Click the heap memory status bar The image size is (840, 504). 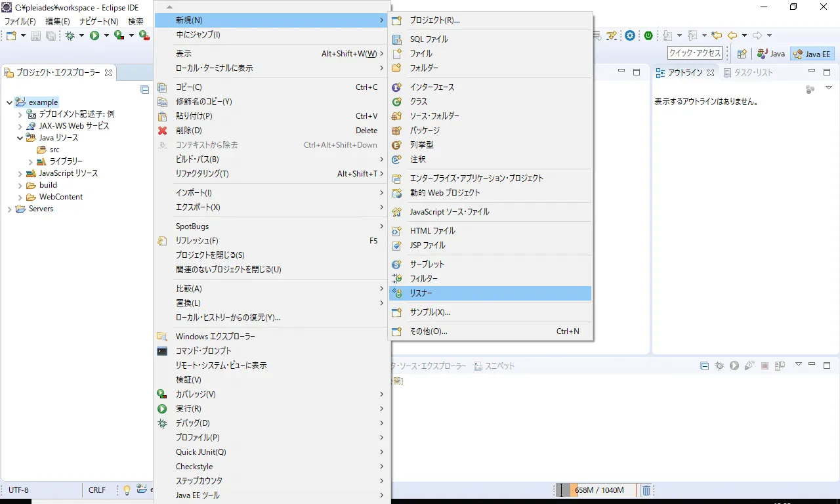point(597,490)
